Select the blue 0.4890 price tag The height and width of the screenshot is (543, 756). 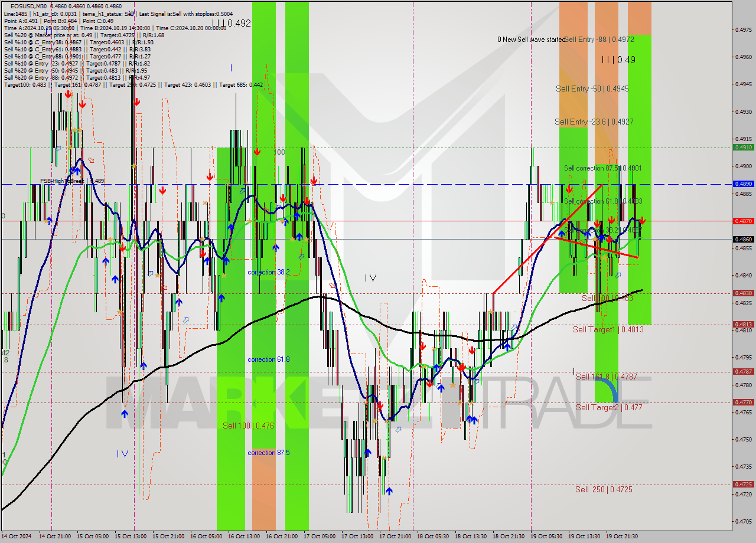coord(743,184)
